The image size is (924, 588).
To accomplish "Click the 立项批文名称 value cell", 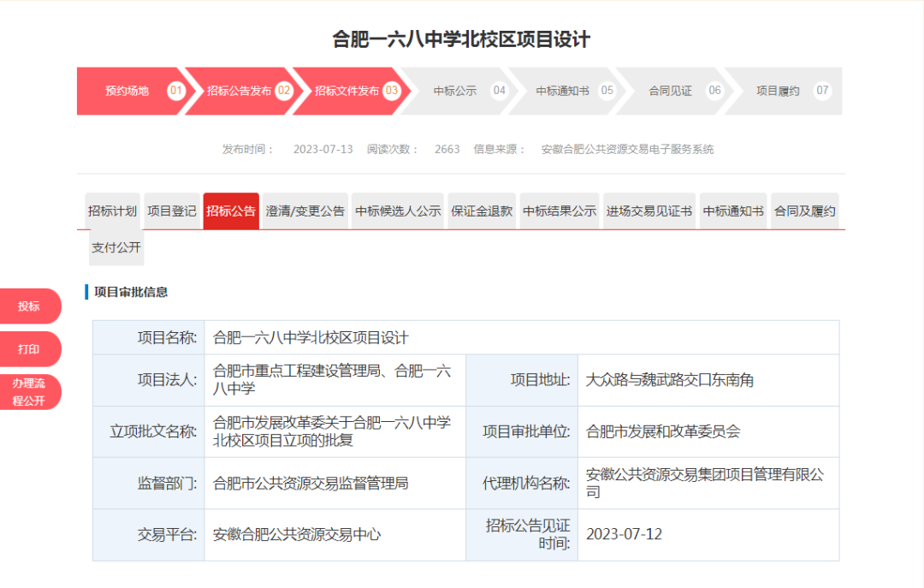I will pos(335,431).
